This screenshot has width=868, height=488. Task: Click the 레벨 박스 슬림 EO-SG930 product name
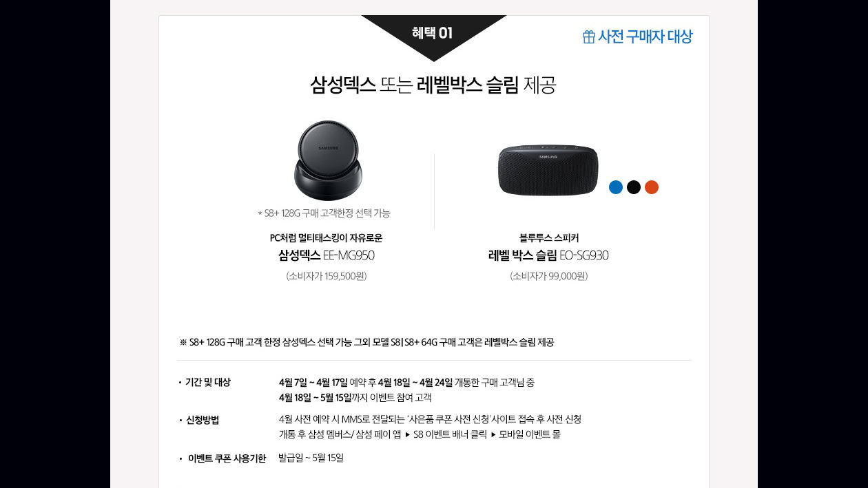(x=548, y=256)
